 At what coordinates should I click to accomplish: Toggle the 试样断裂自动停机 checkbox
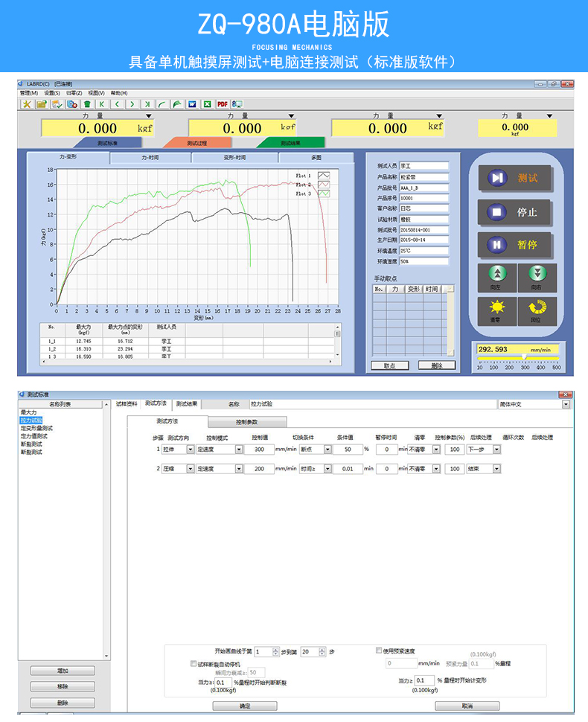[x=194, y=662]
